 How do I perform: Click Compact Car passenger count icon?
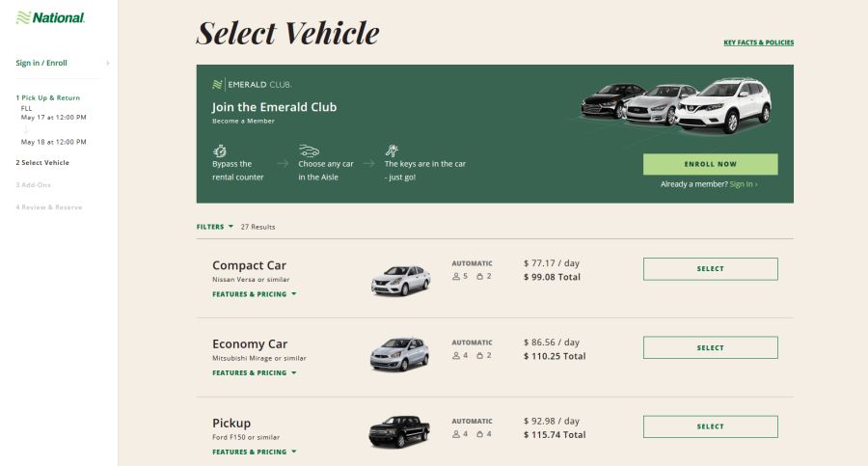[456, 277]
